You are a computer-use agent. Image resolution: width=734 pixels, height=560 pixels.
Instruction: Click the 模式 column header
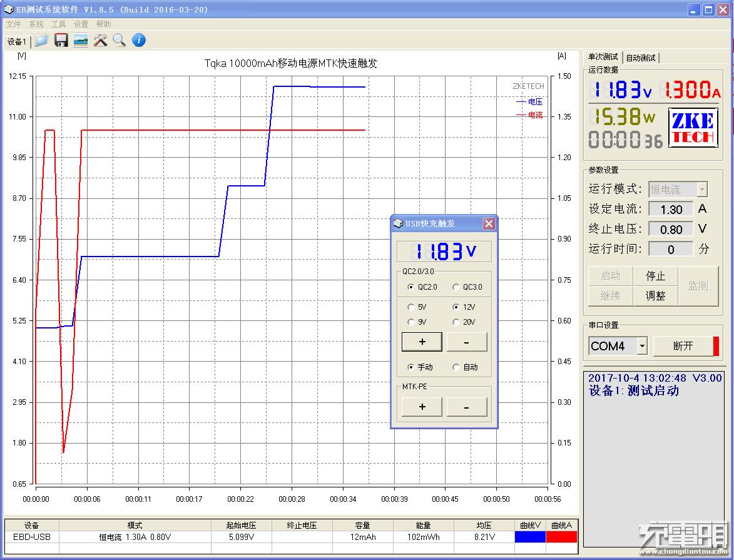(135, 526)
